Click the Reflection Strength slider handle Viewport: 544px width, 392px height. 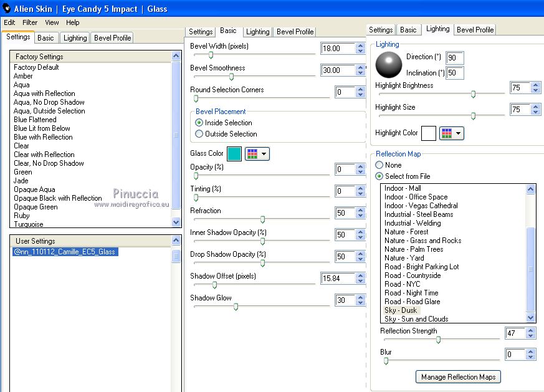pos(438,340)
